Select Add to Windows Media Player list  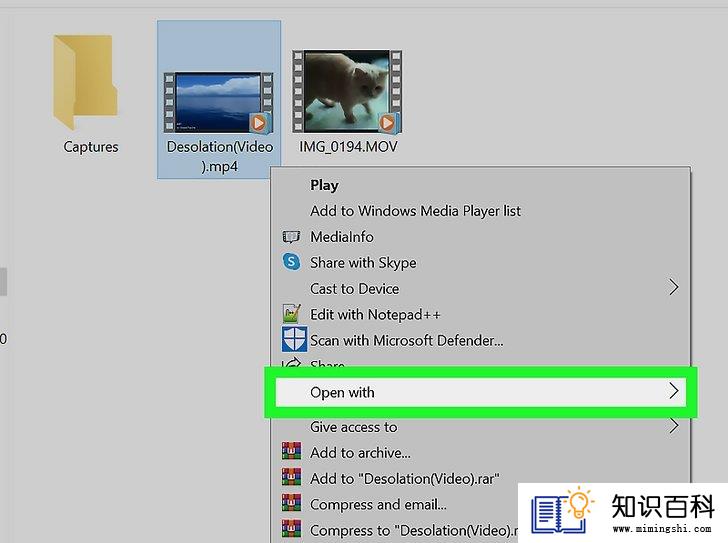416,211
